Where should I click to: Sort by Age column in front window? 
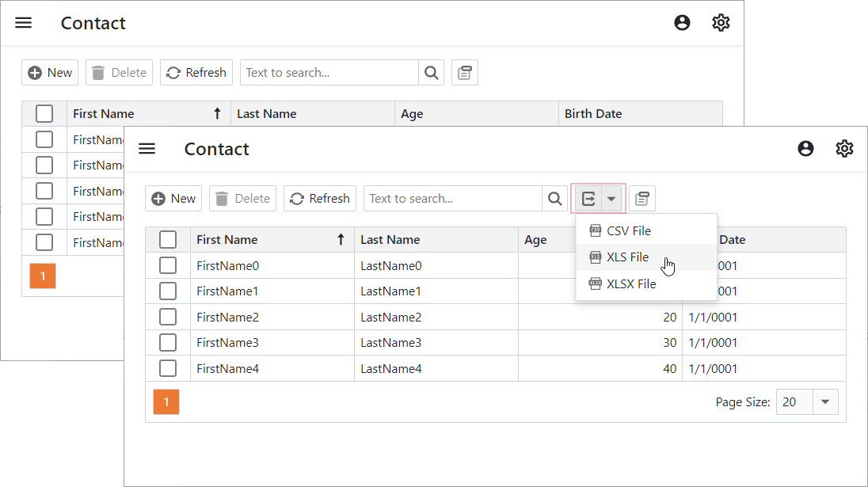tap(547, 240)
